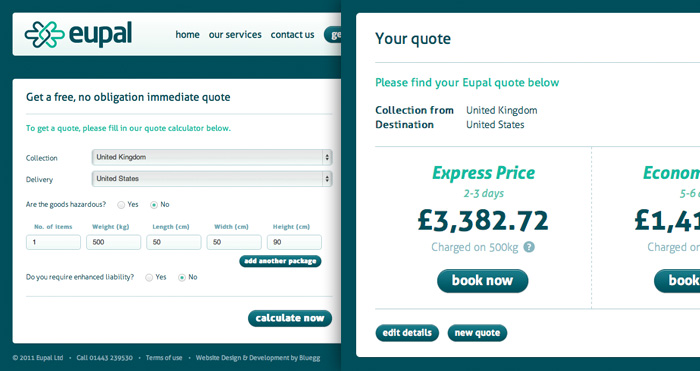This screenshot has height=371, width=700.
Task: Focus the No. of items field
Action: 53,242
